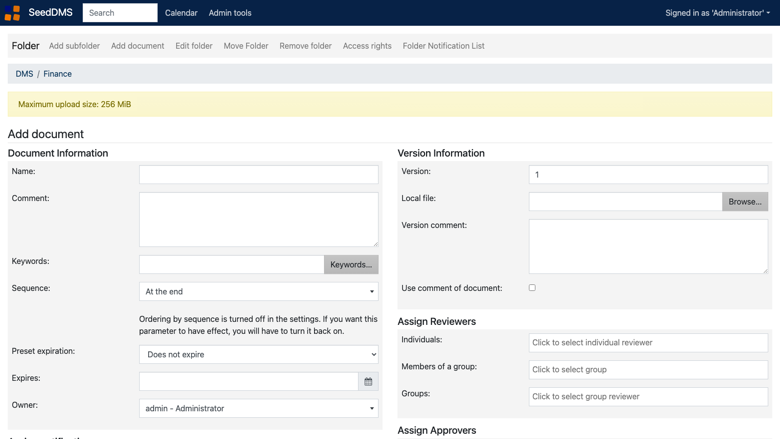Select Add subfolder in folder menu
This screenshot has width=780, height=439.
tap(74, 46)
